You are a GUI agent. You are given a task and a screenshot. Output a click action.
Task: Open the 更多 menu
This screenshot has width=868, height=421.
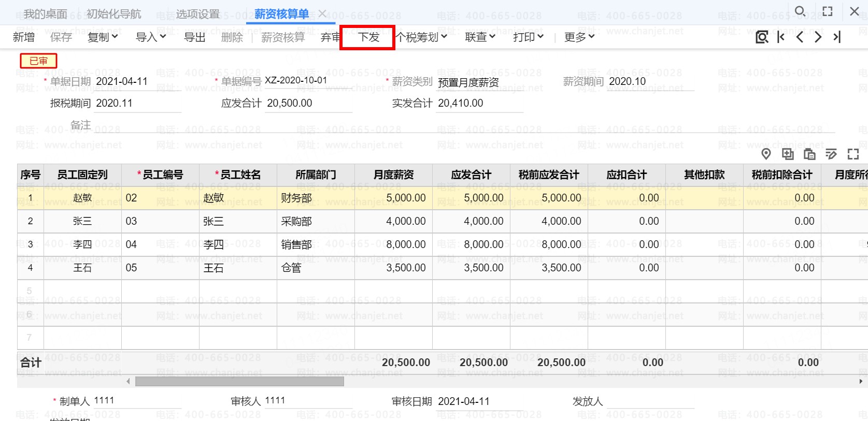pyautogui.click(x=579, y=37)
